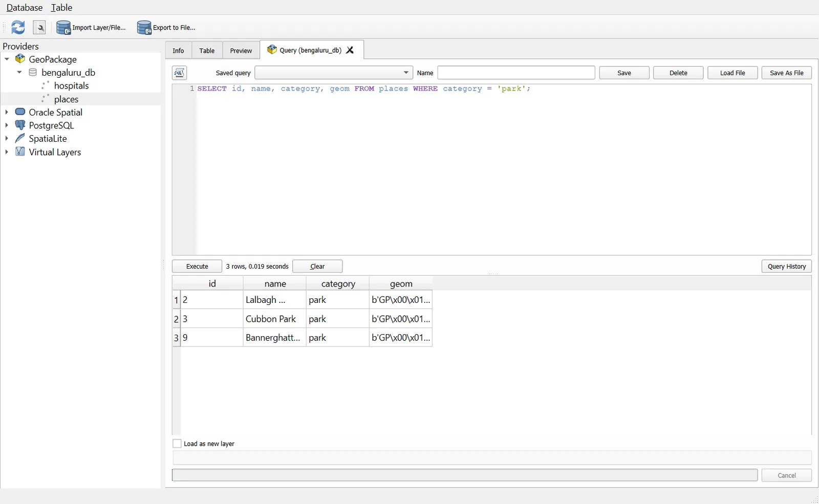
Task: Click the Name input field
Action: (x=516, y=73)
